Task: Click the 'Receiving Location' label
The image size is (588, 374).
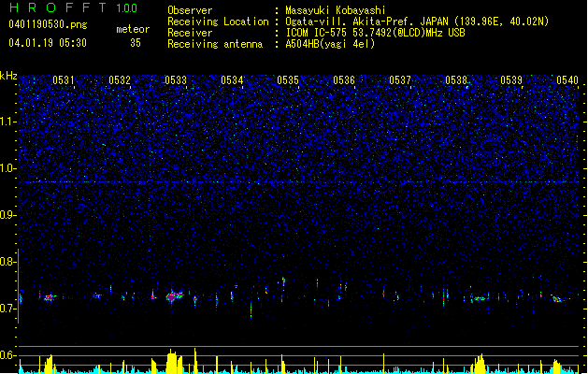Action: tap(218, 22)
